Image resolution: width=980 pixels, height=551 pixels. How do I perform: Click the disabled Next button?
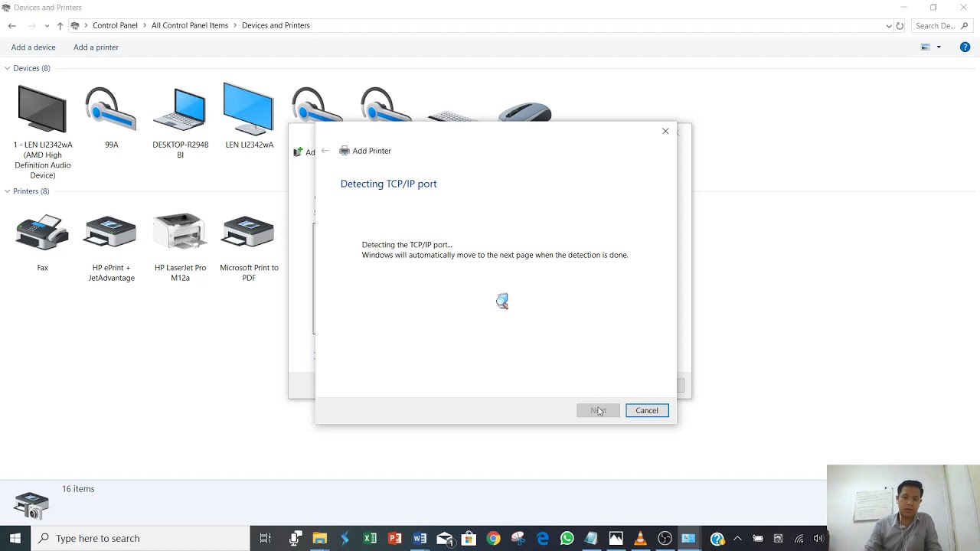(598, 410)
